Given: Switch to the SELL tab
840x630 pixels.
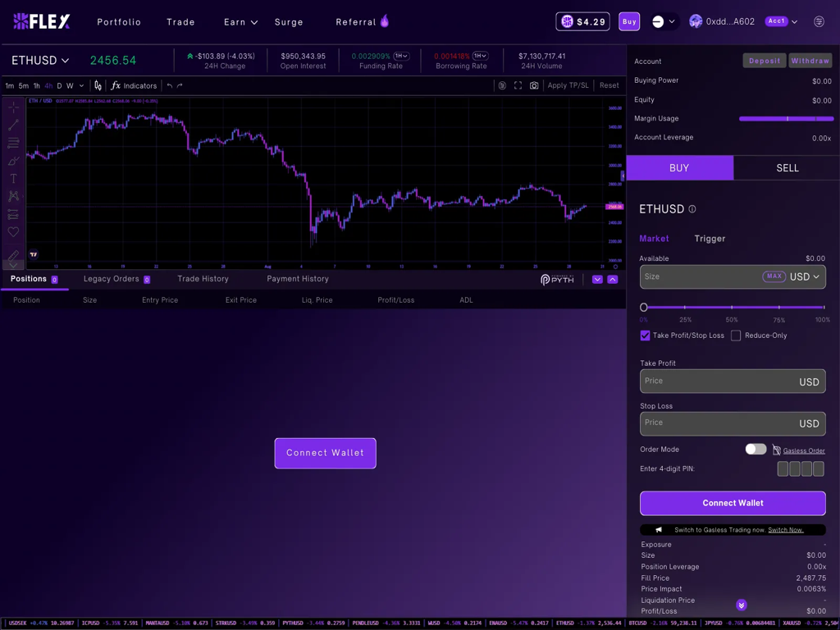Looking at the screenshot, I should point(787,168).
